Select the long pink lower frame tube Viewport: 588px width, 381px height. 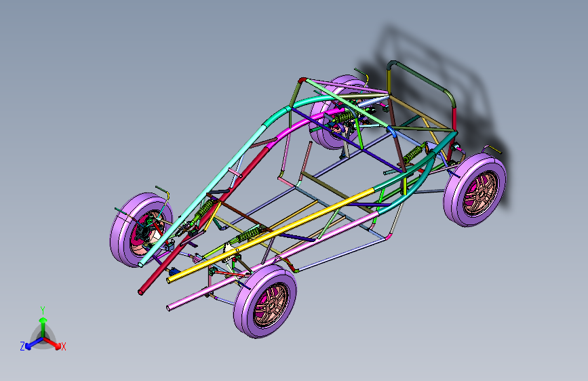273,260
